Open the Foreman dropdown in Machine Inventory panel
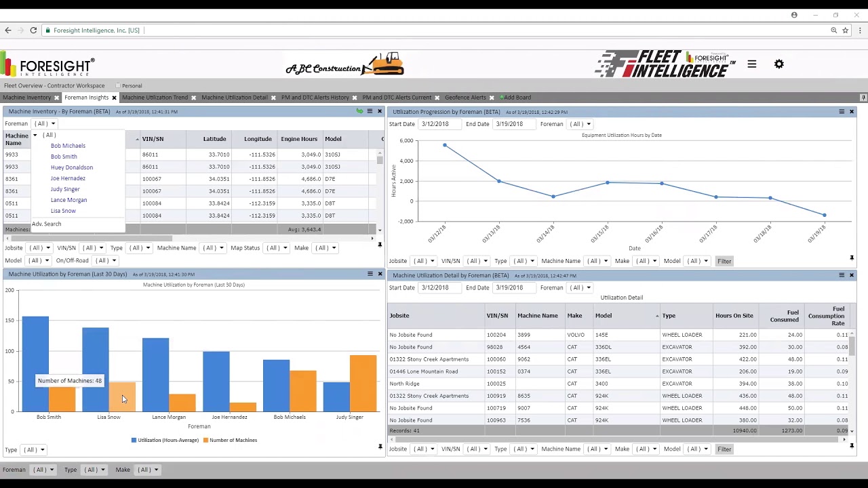The width and height of the screenshot is (868, 488). (45, 124)
